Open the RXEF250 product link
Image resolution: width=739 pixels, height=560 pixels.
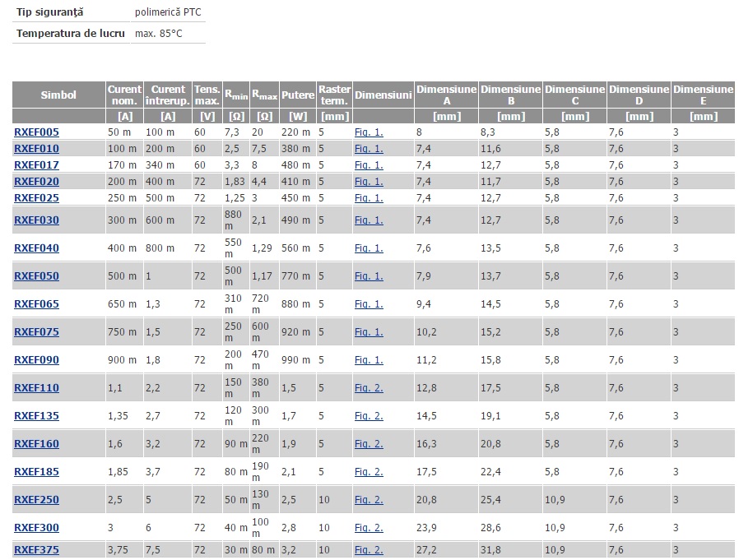click(36, 500)
